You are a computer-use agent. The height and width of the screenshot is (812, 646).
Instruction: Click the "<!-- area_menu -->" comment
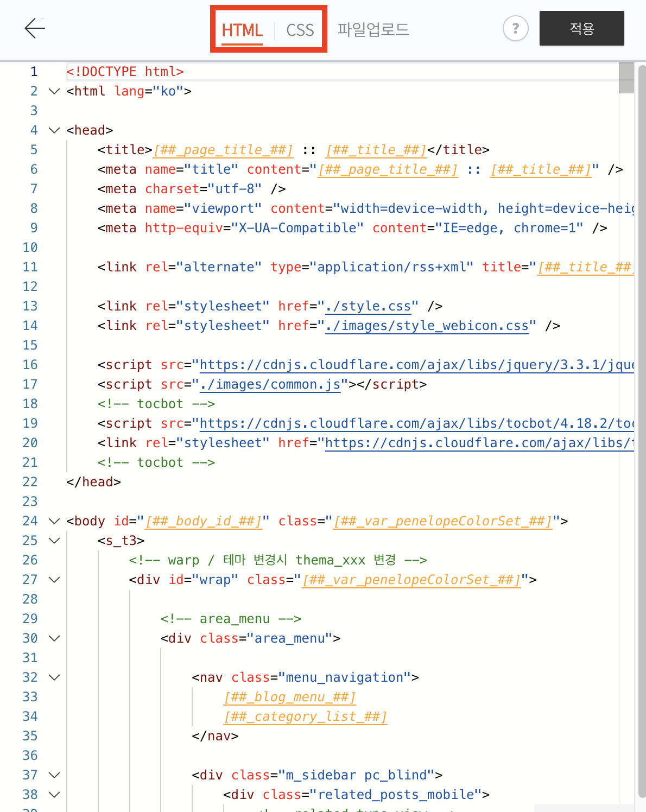tap(231, 619)
